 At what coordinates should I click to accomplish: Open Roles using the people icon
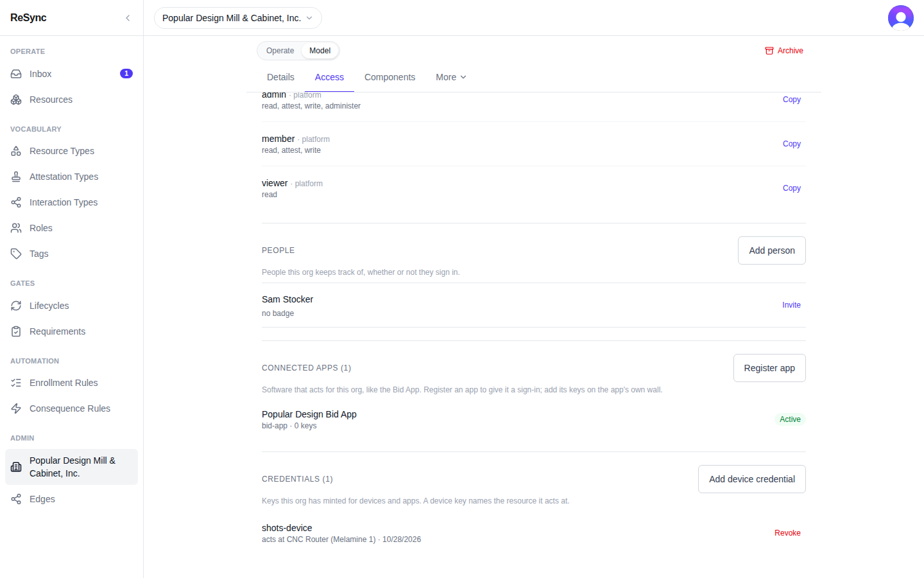click(16, 228)
